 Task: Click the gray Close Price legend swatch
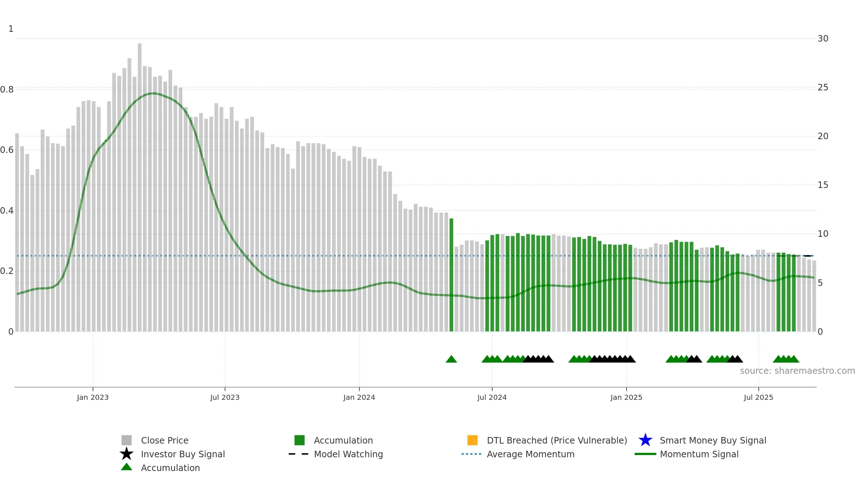[x=127, y=440]
